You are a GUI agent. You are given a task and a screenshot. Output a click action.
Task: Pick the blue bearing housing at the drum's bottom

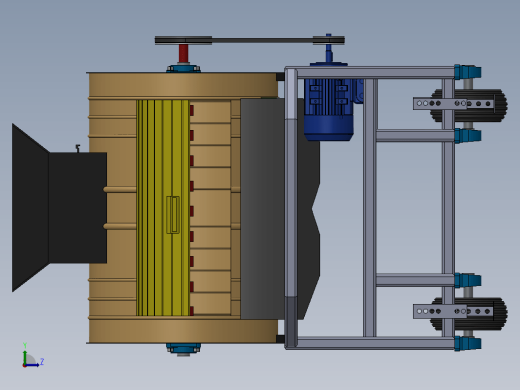tap(183, 348)
